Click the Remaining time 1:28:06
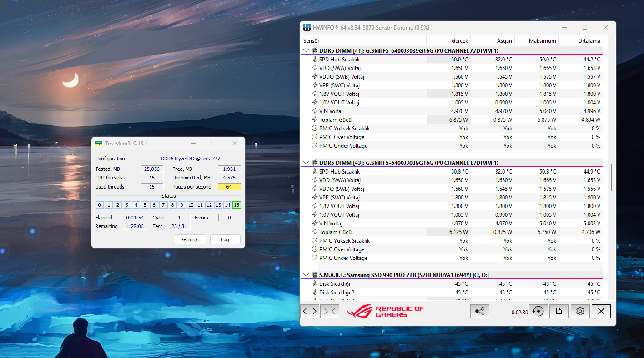Viewport: 644px width, 358px height. (x=135, y=226)
